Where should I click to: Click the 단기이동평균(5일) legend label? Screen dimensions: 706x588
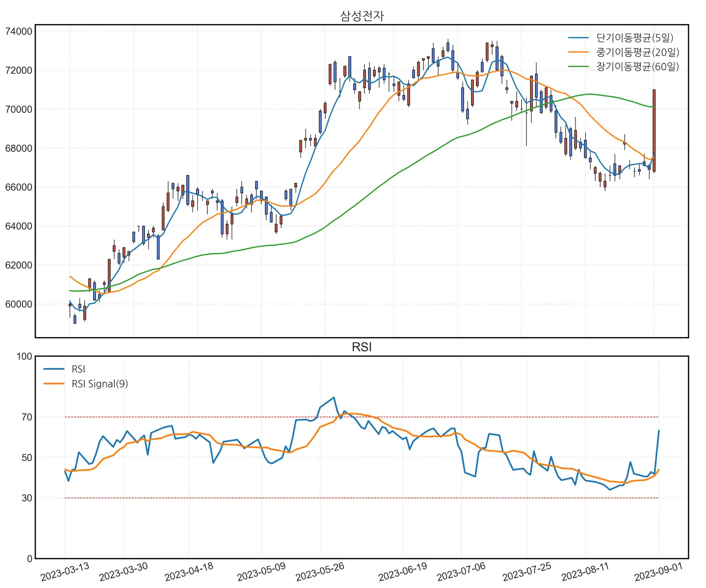634,38
